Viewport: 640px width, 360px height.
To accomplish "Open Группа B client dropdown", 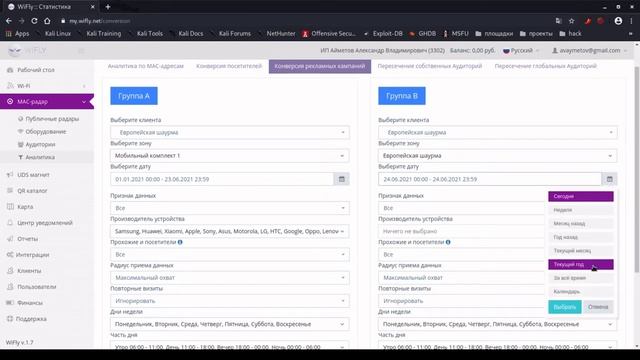I will click(x=498, y=132).
